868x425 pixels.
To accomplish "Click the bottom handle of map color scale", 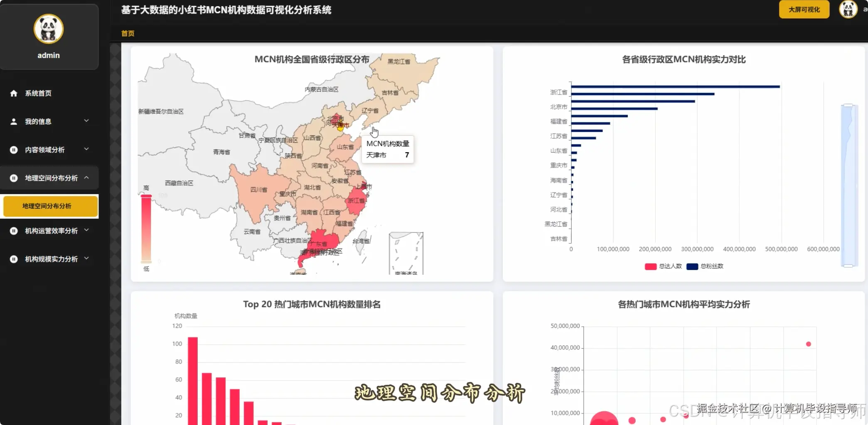I will click(146, 262).
